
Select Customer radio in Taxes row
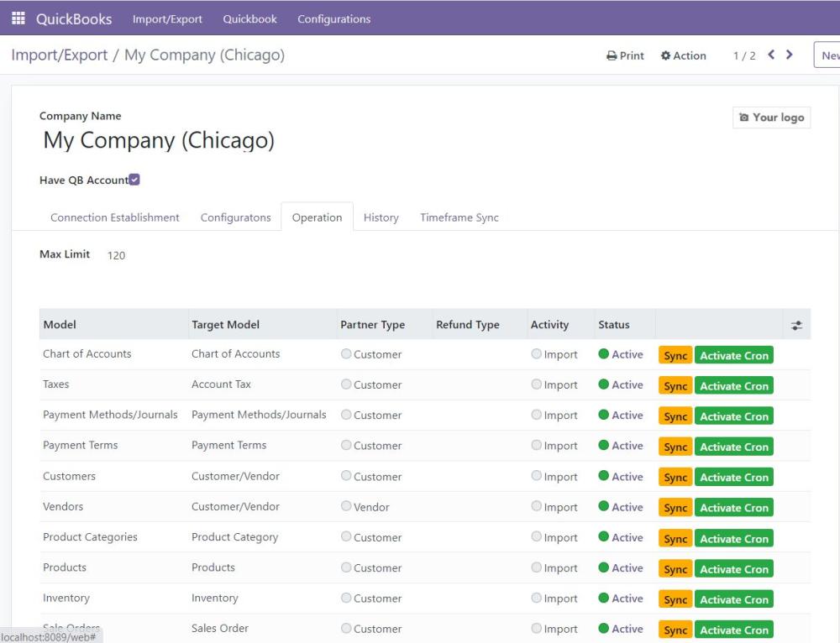pyautogui.click(x=346, y=384)
